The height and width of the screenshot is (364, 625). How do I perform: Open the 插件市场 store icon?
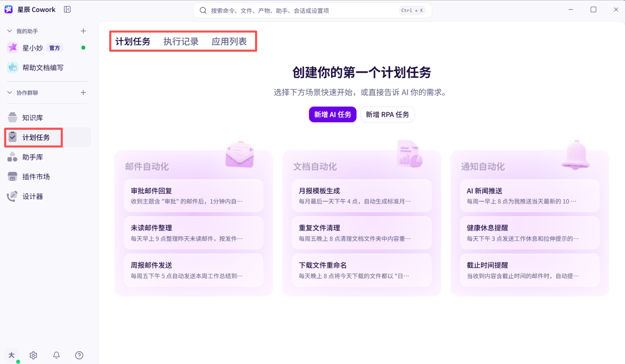[12, 176]
